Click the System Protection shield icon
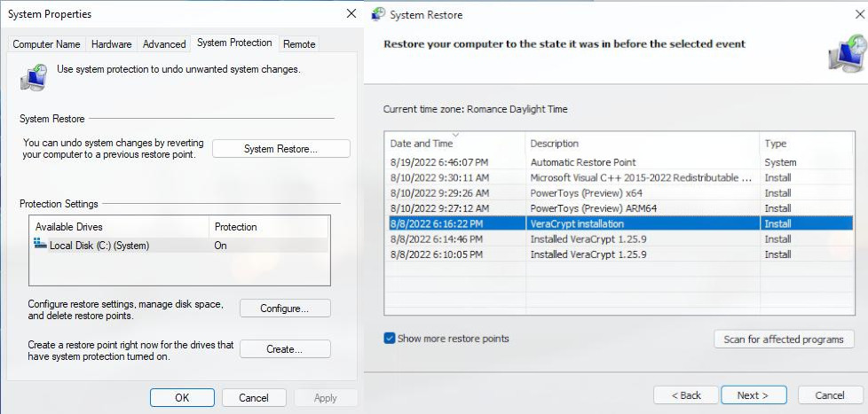 tap(34, 77)
